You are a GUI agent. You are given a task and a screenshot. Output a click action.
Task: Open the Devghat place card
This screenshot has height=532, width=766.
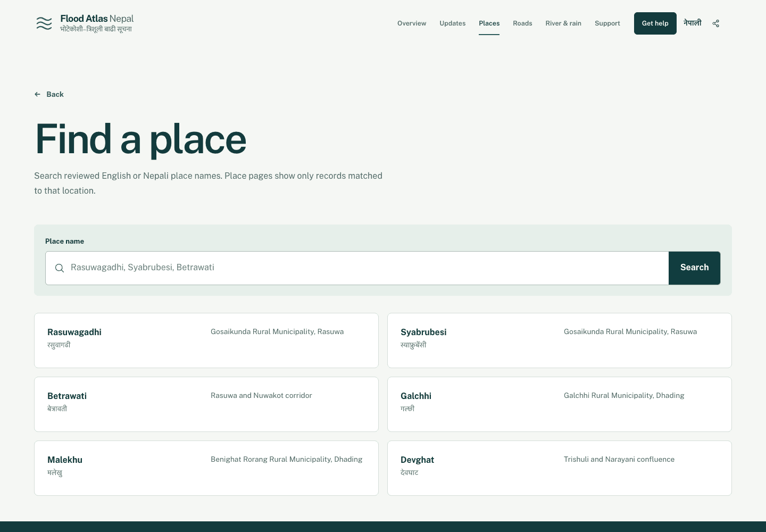click(x=560, y=468)
